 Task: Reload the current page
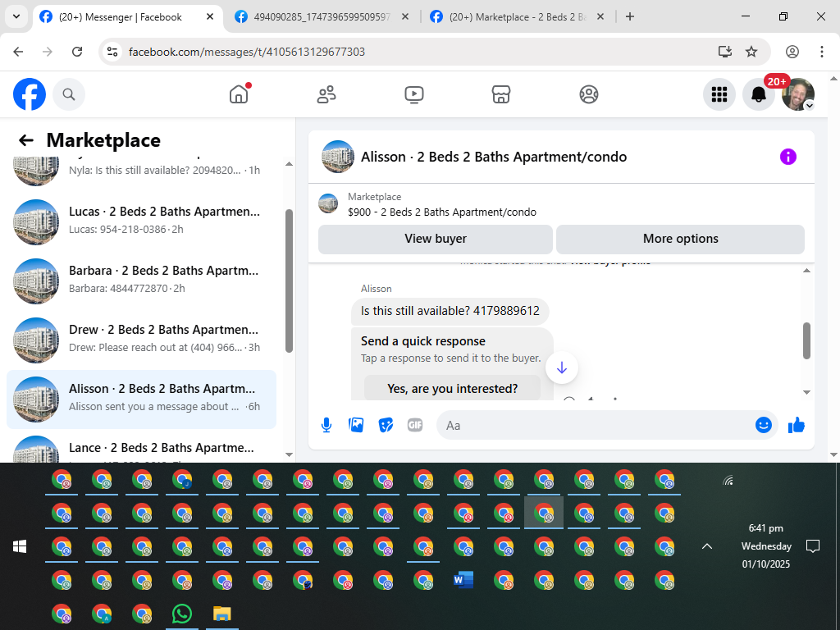[77, 52]
